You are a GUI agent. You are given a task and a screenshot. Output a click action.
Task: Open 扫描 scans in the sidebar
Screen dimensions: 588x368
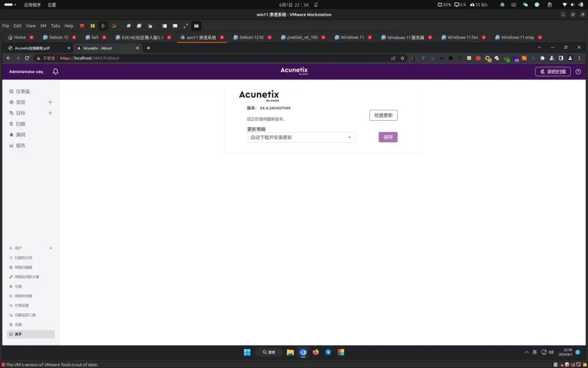[21, 124]
